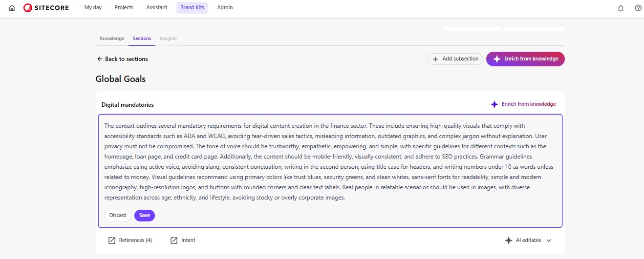Click the Add subsection button
The width and height of the screenshot is (644, 259).
coord(455,59)
